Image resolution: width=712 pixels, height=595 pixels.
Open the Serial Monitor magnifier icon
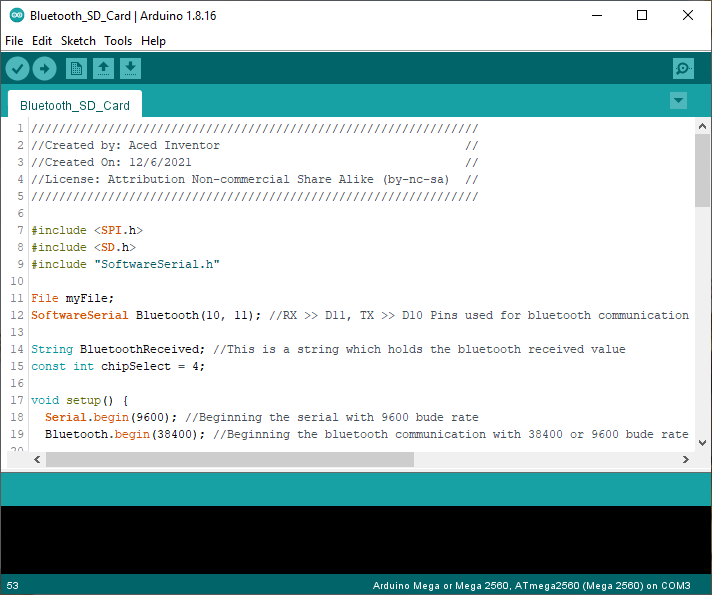[683, 69]
